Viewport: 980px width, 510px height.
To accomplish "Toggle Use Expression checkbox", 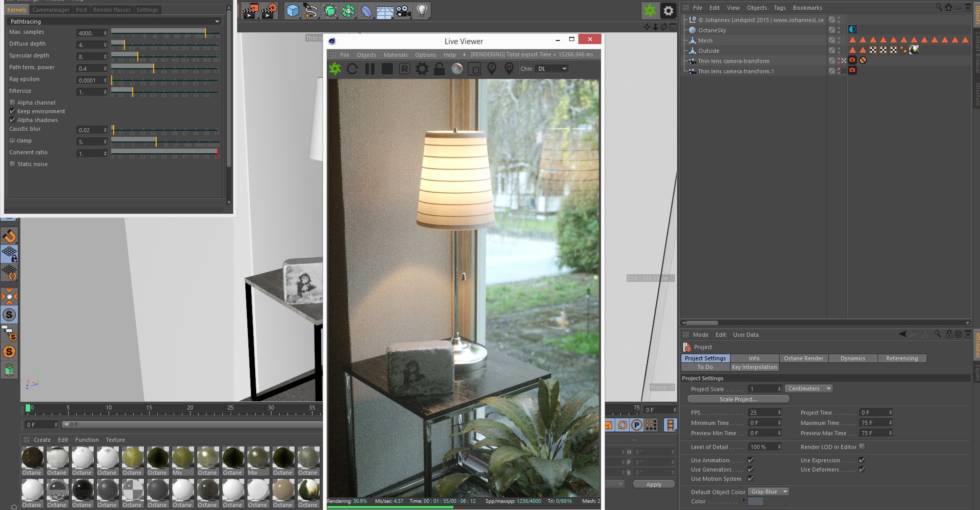I will 862,460.
